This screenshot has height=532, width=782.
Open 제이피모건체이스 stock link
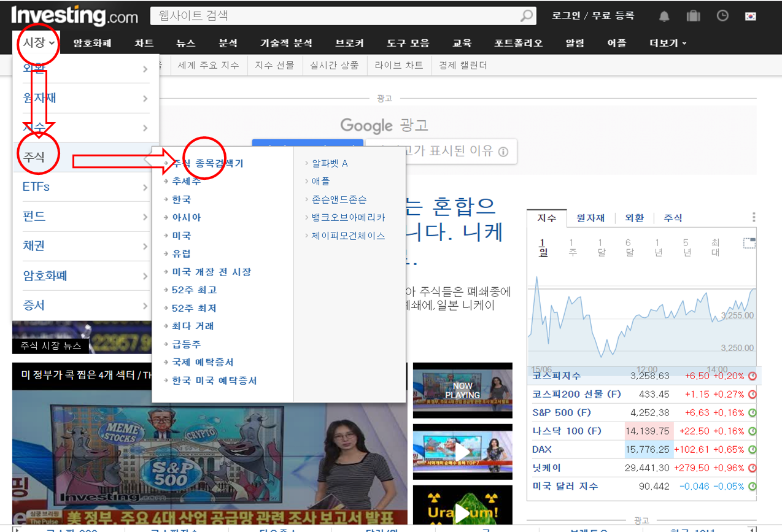point(349,236)
